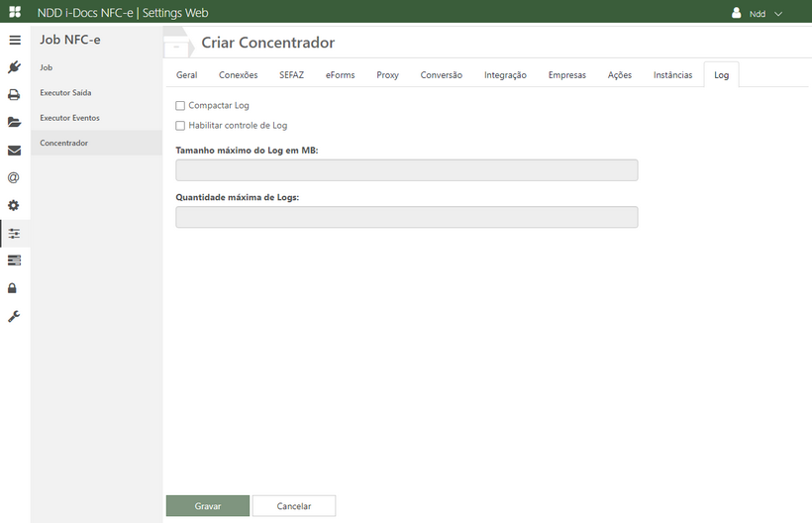Enable Habilitar controle de Log checkbox
Image resolution: width=812 pixels, height=523 pixels.
[180, 126]
